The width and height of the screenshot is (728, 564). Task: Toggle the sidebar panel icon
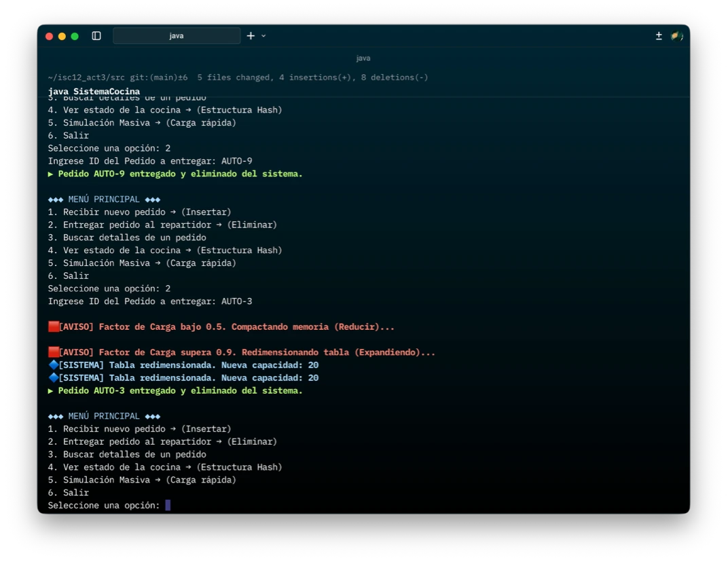click(96, 36)
